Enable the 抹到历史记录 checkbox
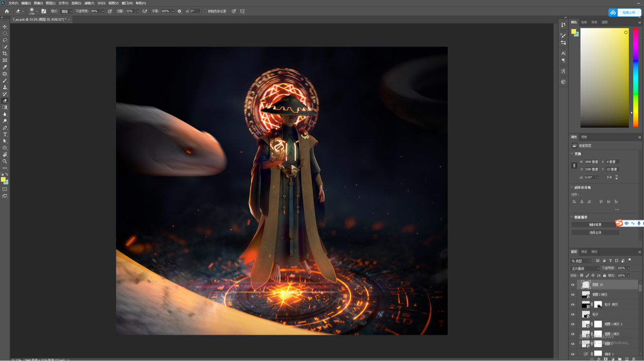Viewport: 644px width, 361px height. pyautogui.click(x=204, y=11)
